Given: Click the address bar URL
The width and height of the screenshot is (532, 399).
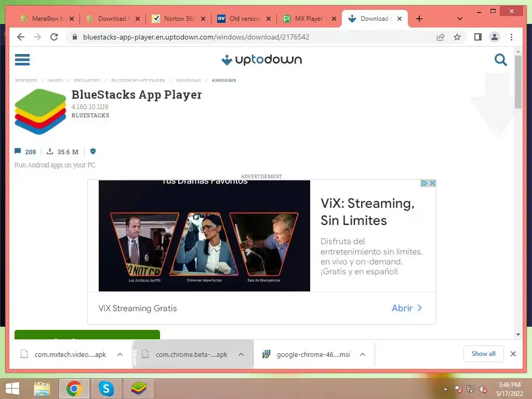Looking at the screenshot, I should coord(196,37).
